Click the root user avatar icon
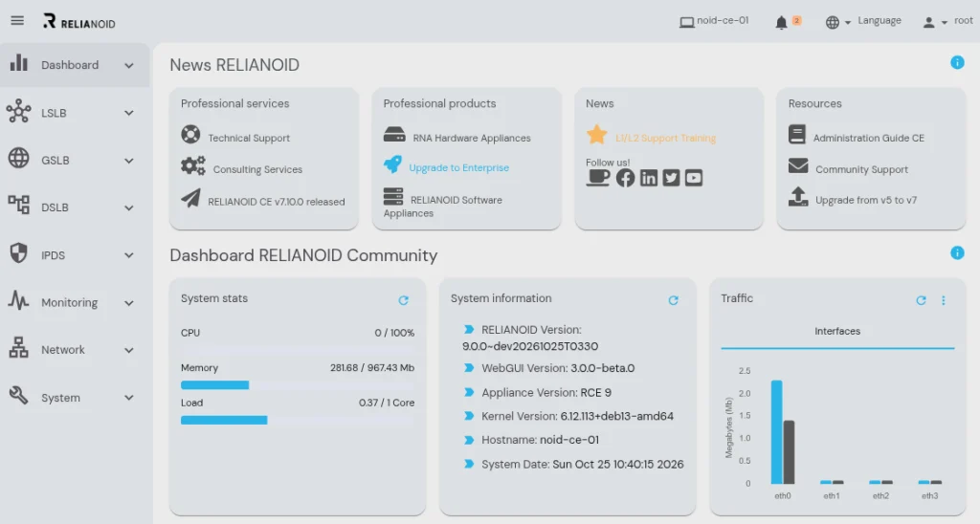Viewport: 980px width, 524px height. (928, 23)
